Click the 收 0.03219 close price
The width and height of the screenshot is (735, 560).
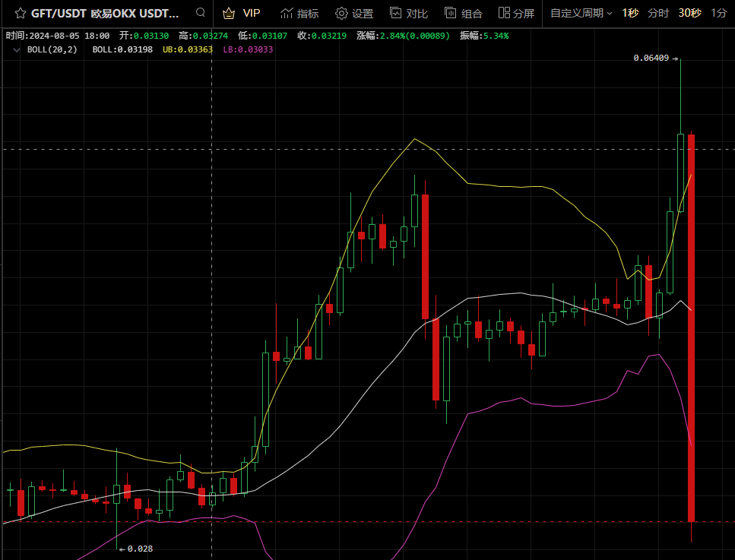[322, 36]
